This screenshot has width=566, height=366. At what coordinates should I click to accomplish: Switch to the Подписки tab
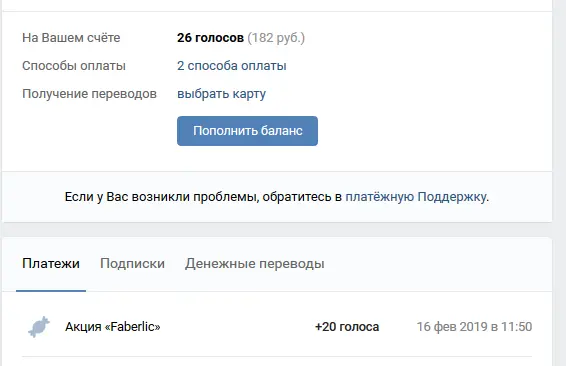(x=132, y=263)
